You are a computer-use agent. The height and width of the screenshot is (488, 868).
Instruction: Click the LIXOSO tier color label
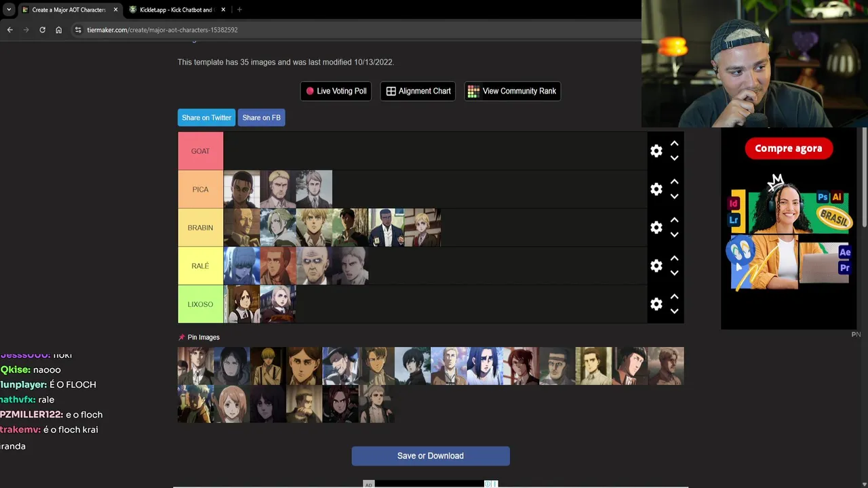200,304
